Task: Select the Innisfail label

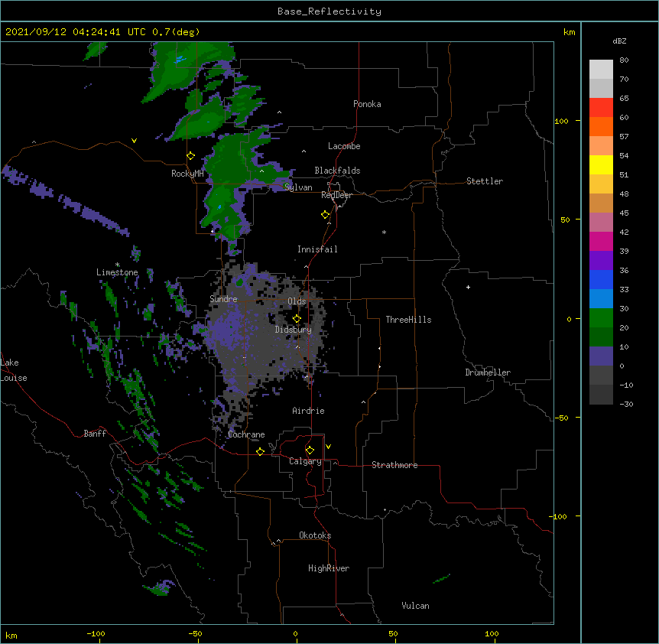Action: tap(317, 249)
